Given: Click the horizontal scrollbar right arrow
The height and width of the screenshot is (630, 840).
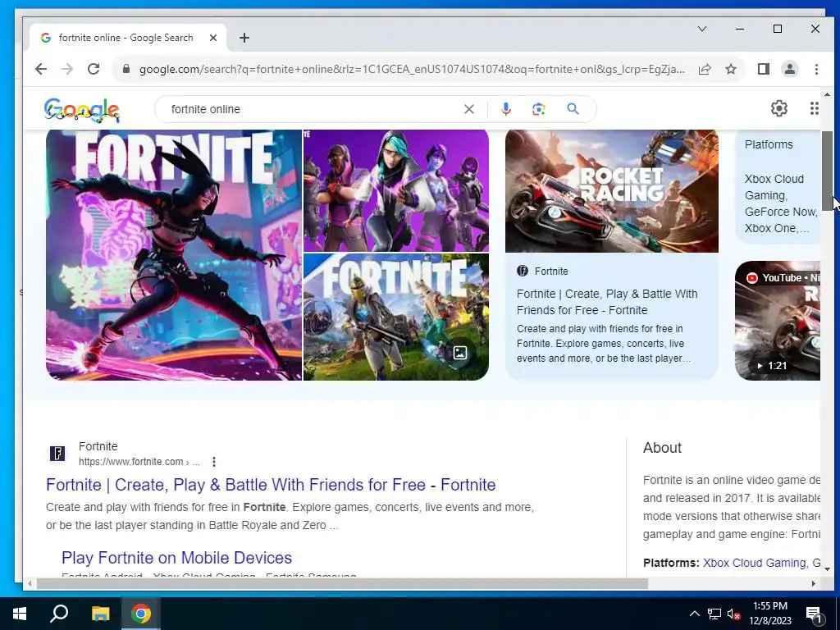Looking at the screenshot, I should click(x=813, y=583).
